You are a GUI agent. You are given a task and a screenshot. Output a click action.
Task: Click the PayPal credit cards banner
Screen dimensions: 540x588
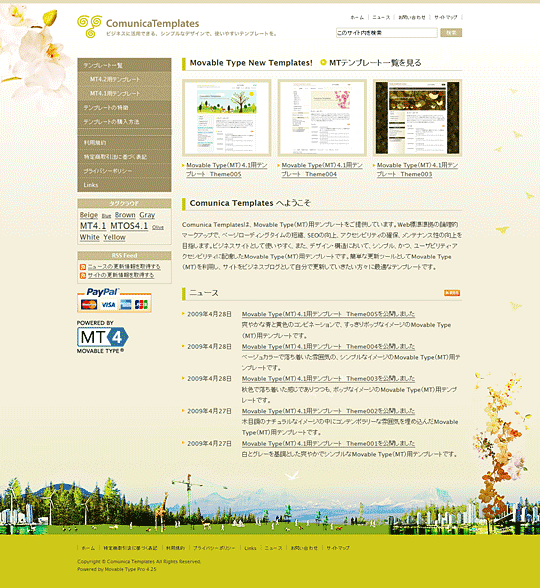pyautogui.click(x=114, y=300)
